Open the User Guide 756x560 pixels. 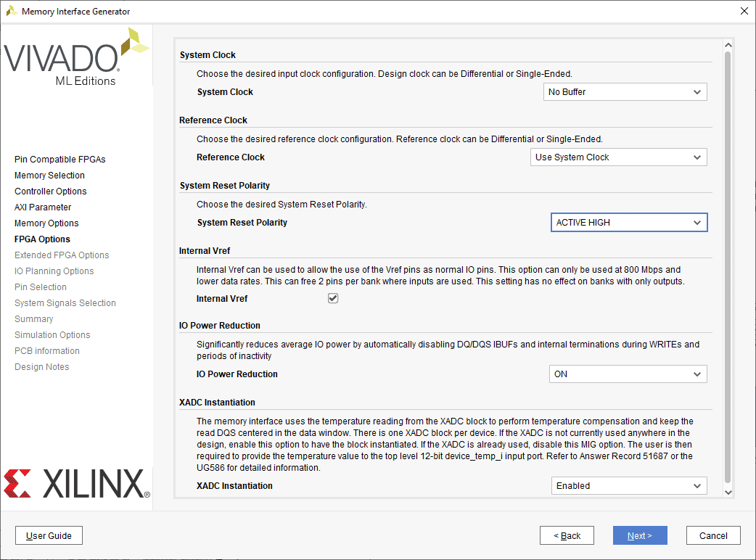[x=49, y=535]
